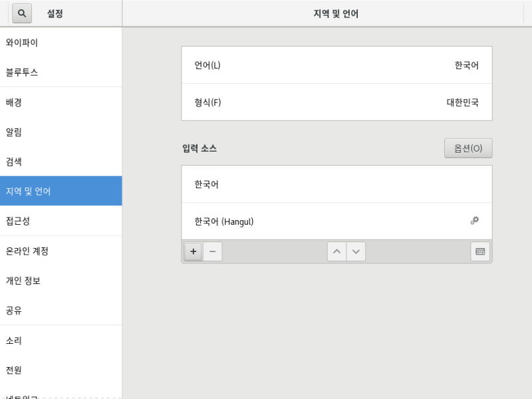532x399 pixels.
Task: Show the 전원 settings panel
Action: click(61, 370)
